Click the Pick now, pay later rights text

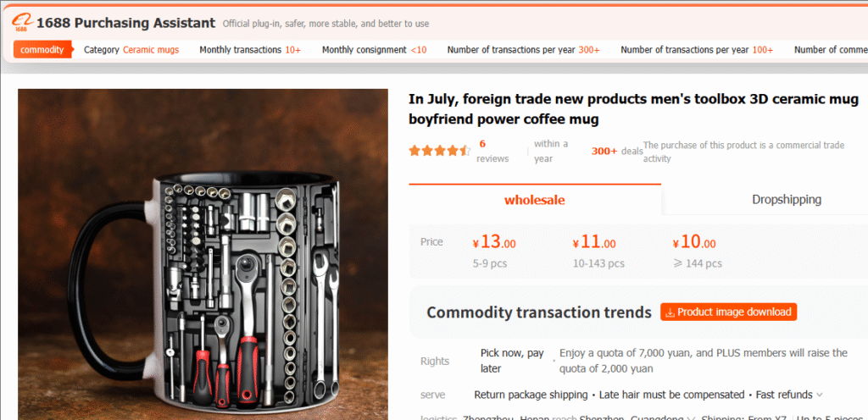[512, 361]
